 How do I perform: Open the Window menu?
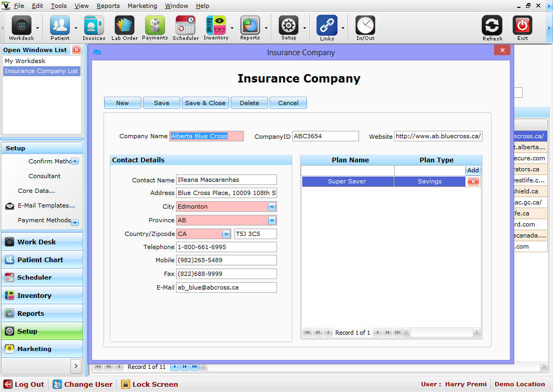176,6
